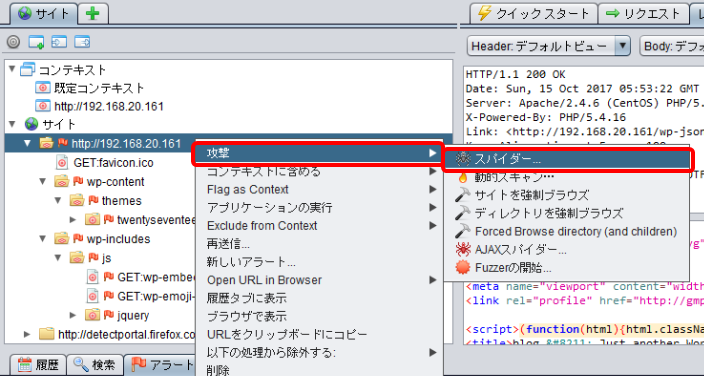Open the 攻撃 submenu

[319, 153]
